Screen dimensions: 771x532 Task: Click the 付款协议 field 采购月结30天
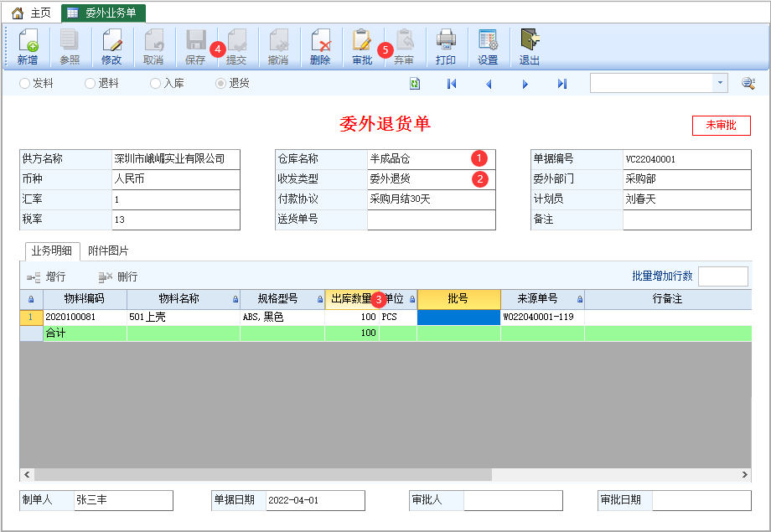tap(432, 199)
